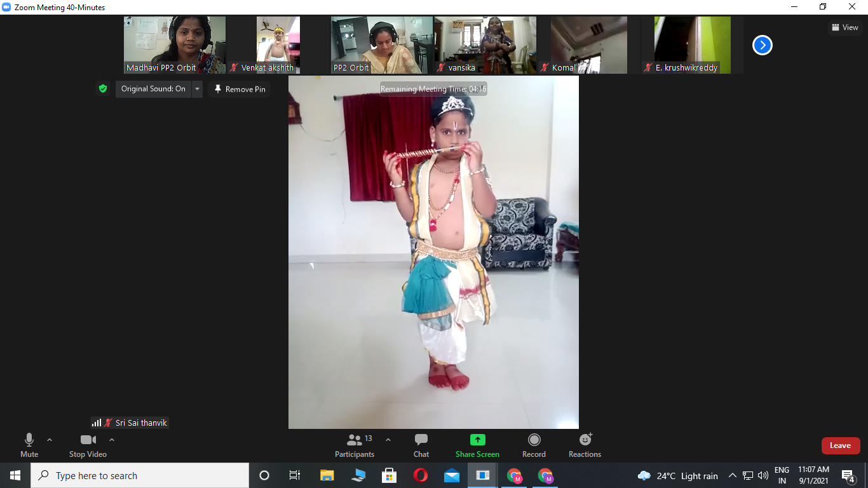Click Remove Pin button

240,89
